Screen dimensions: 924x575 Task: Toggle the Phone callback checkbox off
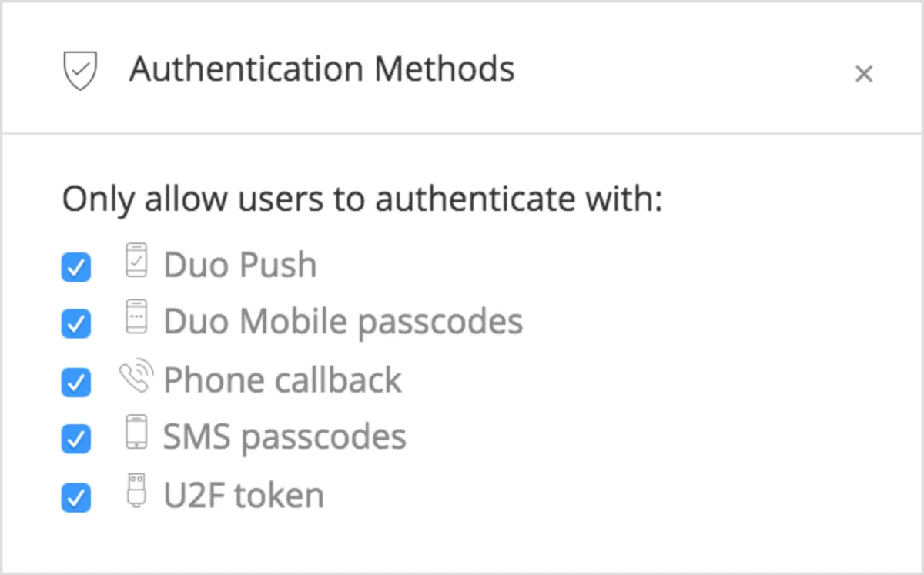pos(75,382)
